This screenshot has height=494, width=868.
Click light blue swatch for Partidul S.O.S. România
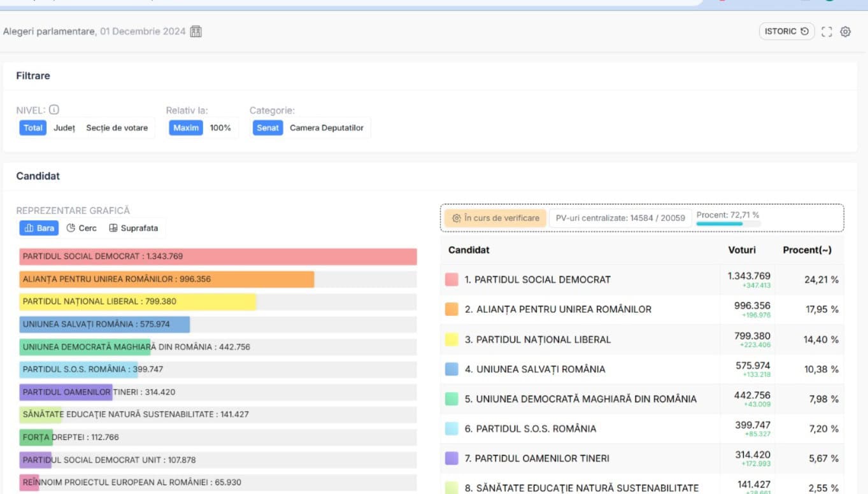[452, 428]
